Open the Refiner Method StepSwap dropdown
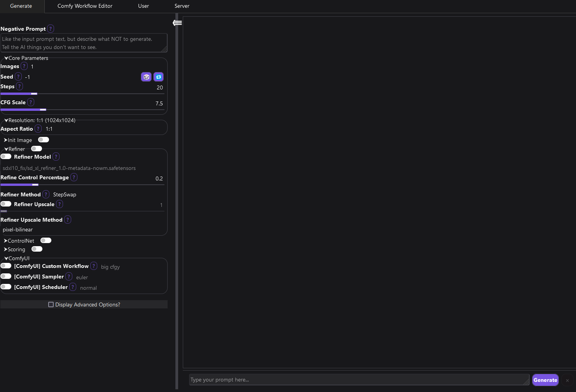 point(64,194)
